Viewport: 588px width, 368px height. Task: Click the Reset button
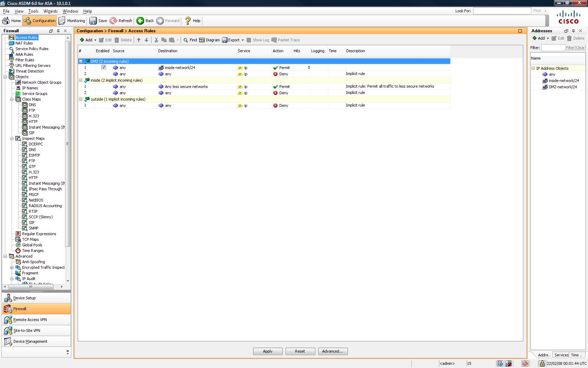(x=300, y=351)
